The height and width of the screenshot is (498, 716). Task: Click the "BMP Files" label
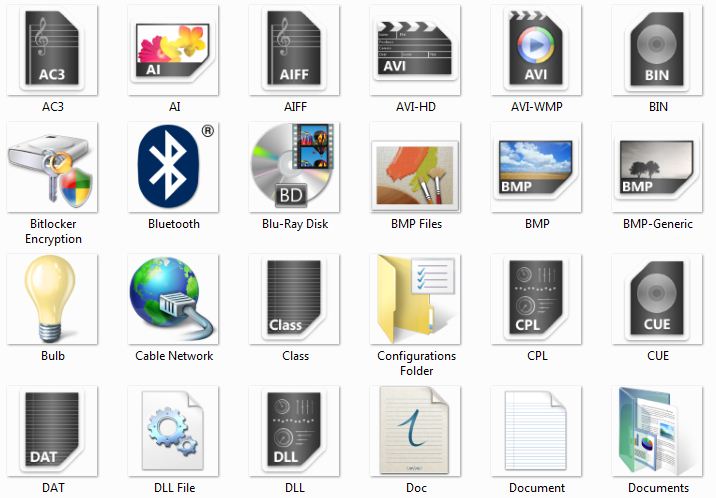click(x=416, y=224)
